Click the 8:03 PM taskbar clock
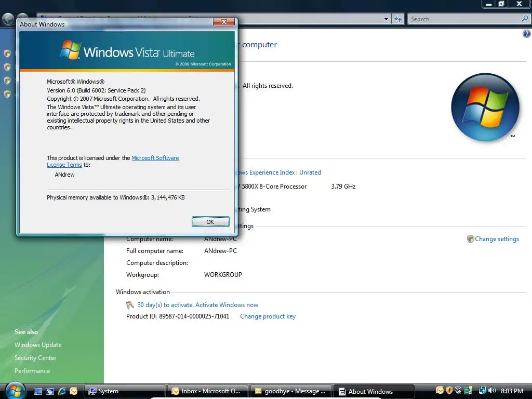 [512, 391]
